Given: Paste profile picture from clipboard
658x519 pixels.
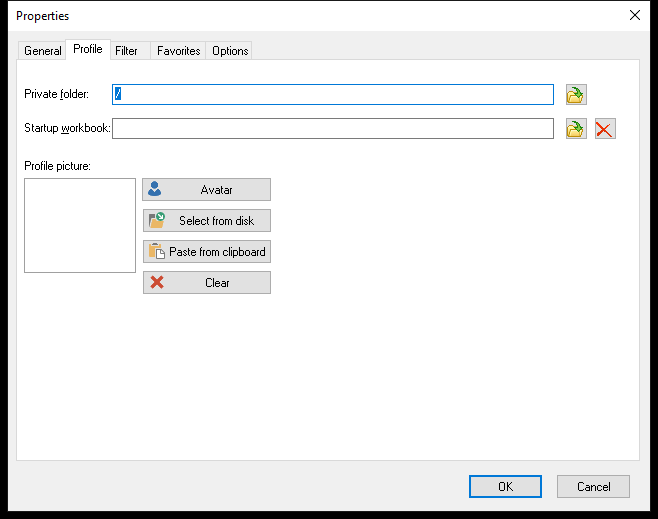Looking at the screenshot, I should coord(206,252).
